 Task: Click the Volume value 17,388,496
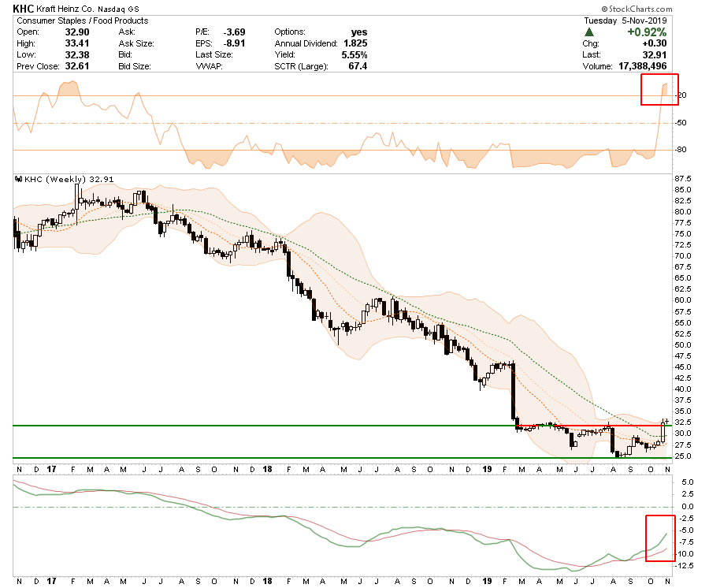click(643, 66)
